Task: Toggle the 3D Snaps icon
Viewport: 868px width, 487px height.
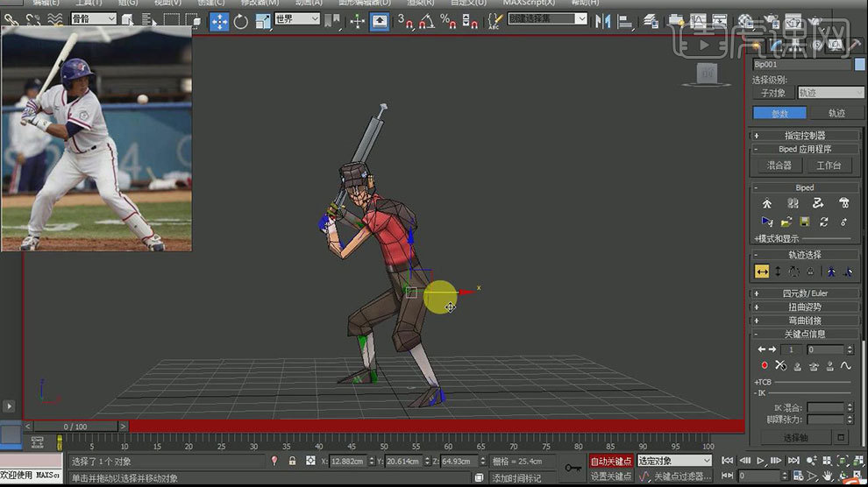Action: coord(405,21)
